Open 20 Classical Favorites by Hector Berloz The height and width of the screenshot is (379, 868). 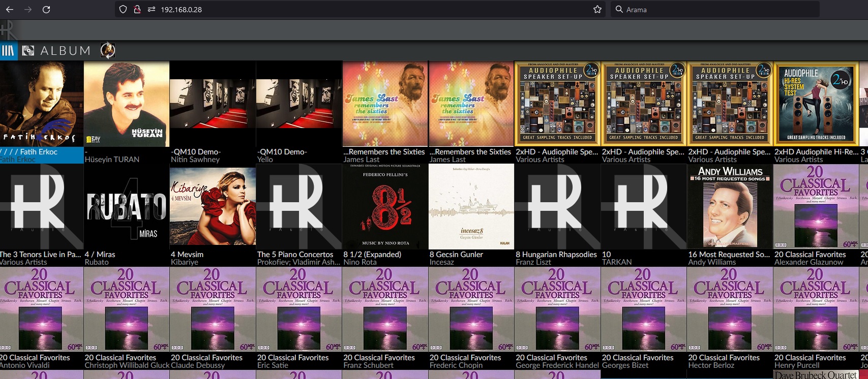pos(730,310)
